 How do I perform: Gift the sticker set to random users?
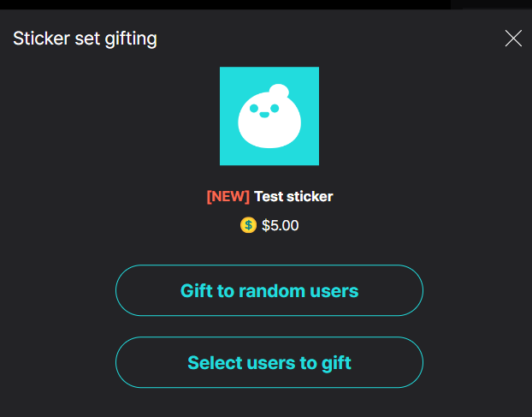269,290
